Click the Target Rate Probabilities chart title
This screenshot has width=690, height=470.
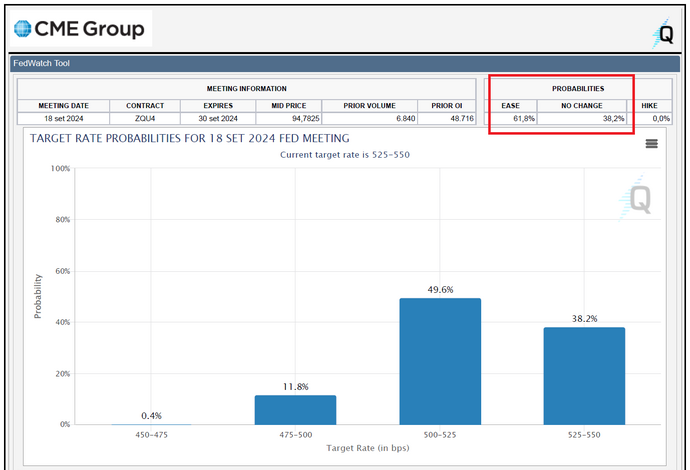pyautogui.click(x=189, y=138)
